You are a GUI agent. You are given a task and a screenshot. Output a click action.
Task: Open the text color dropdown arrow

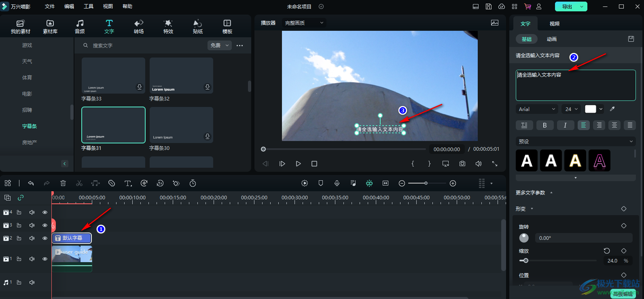click(601, 109)
